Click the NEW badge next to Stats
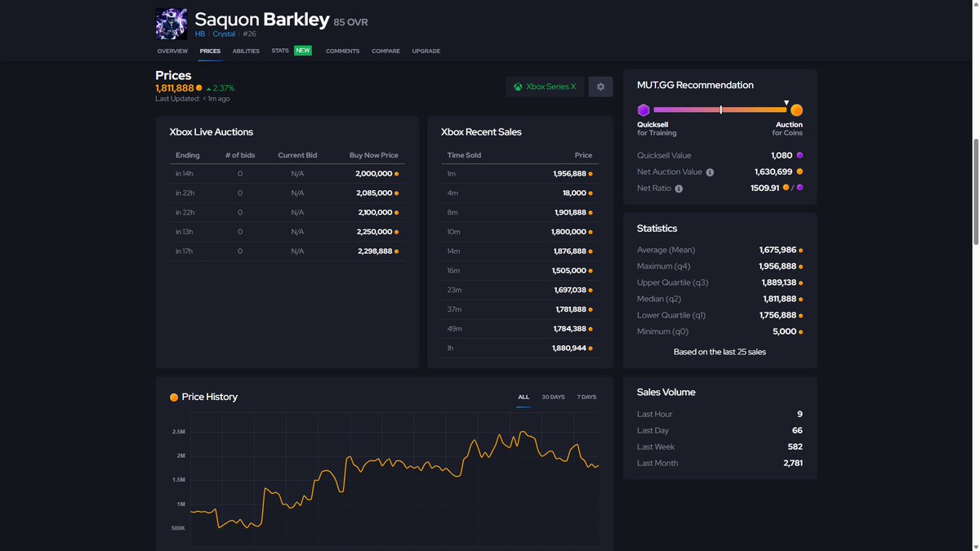The height and width of the screenshot is (551, 980). pyautogui.click(x=303, y=51)
